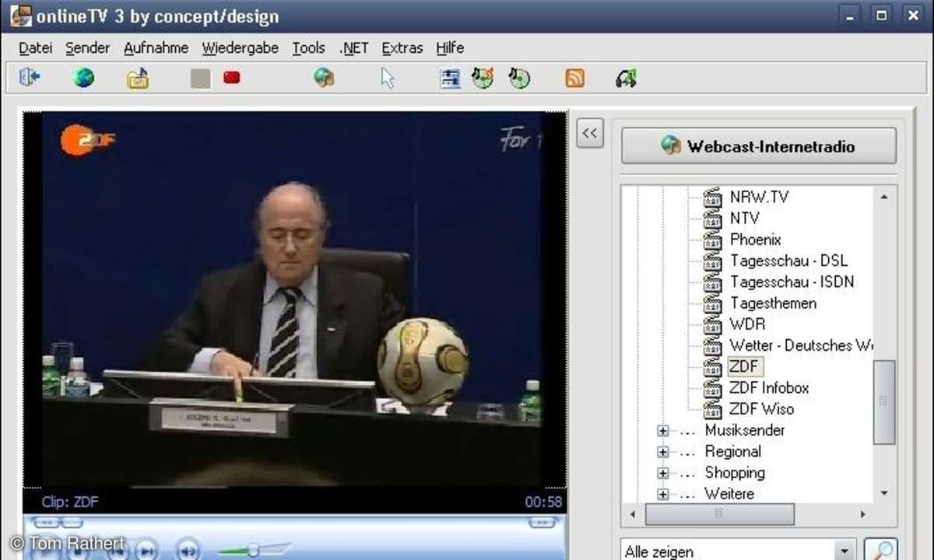Click the ZDF Infobox channel icon

coord(713,387)
